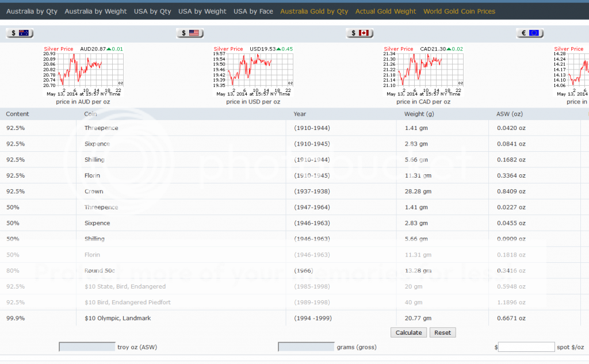Click the Canadian dollar flag button
Screen dimensions: 589x364
tap(359, 33)
